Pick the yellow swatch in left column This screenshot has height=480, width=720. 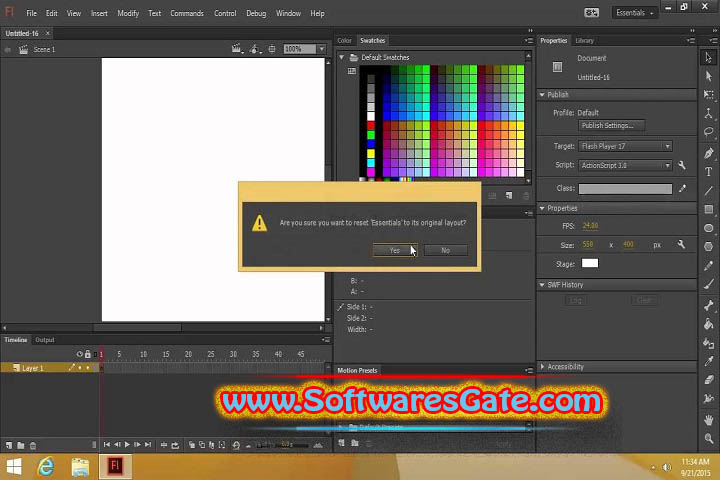coord(371,153)
